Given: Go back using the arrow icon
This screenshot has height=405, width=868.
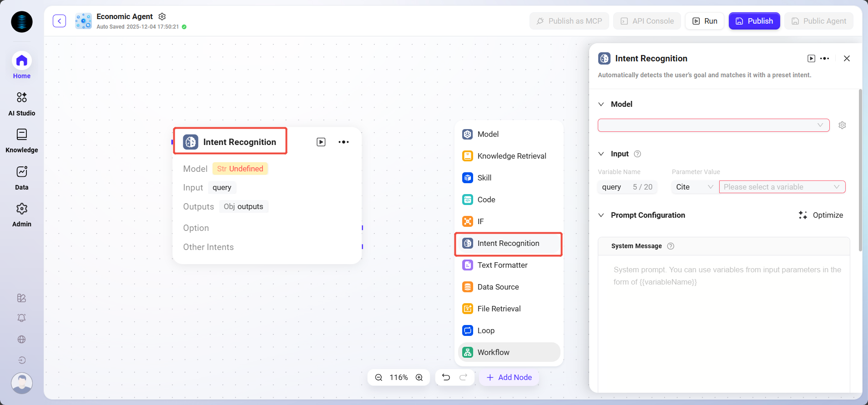Looking at the screenshot, I should click(x=59, y=21).
